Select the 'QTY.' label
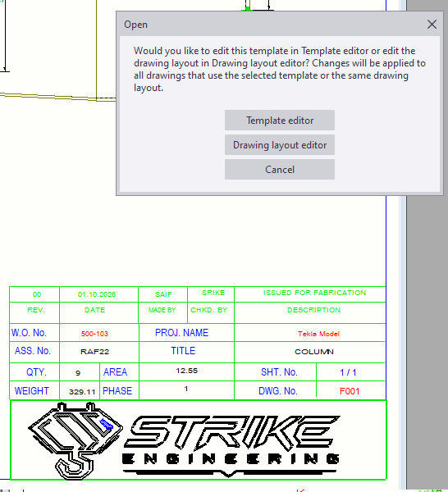The image size is (448, 492). [x=36, y=372]
